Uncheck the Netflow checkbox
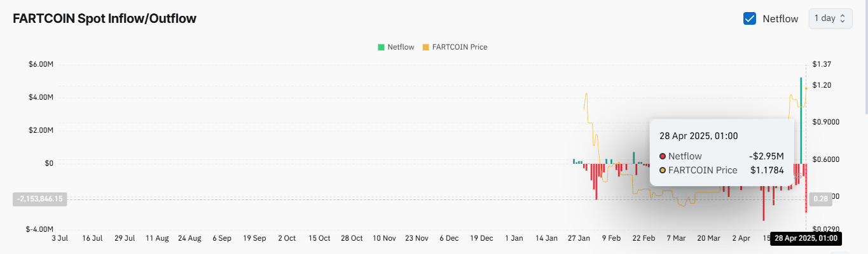 (749, 18)
